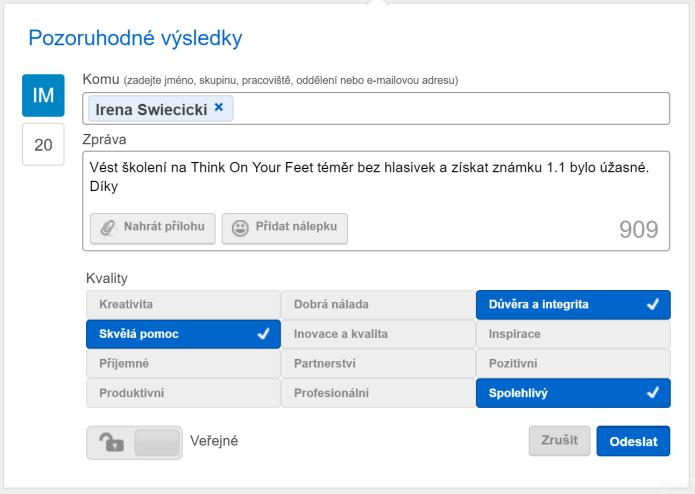Viewport: 695px width, 494px height.
Task: Uncheck the Skvělá pomoc quality
Action: [x=183, y=334]
